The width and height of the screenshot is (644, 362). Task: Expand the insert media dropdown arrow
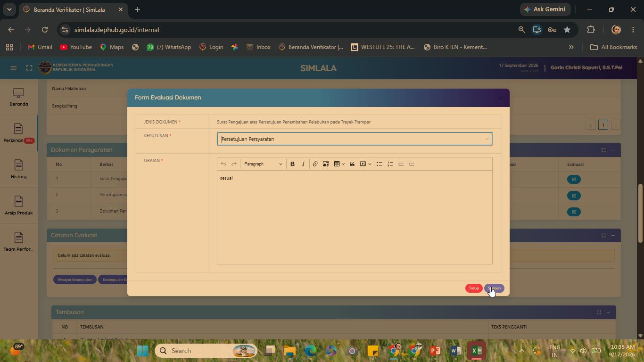370,164
